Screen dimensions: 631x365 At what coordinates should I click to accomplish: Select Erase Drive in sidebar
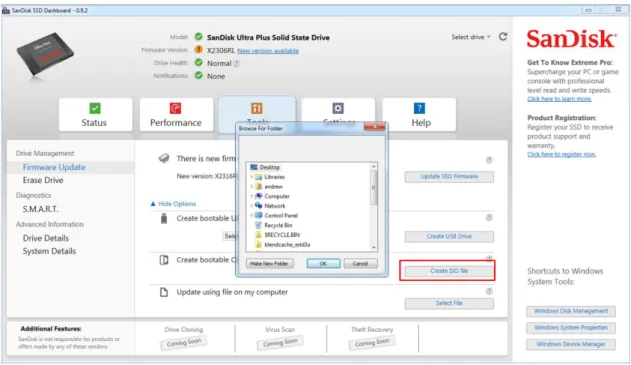(x=43, y=180)
